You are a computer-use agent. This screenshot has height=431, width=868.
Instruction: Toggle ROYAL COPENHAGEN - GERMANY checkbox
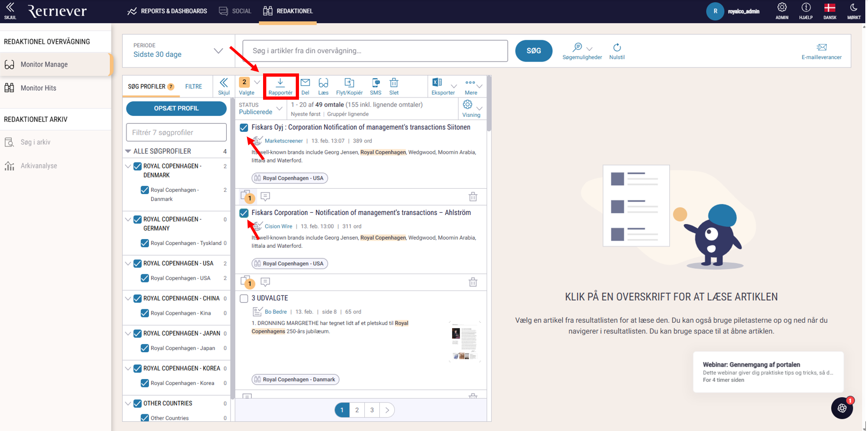pos(138,219)
